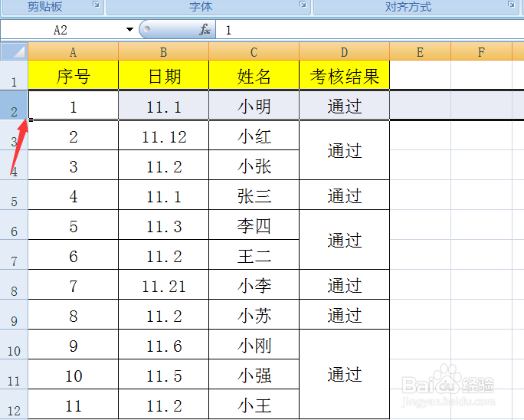The height and width of the screenshot is (420, 524).
Task: Click the serial number cell 7 in column A
Action: pos(74,284)
